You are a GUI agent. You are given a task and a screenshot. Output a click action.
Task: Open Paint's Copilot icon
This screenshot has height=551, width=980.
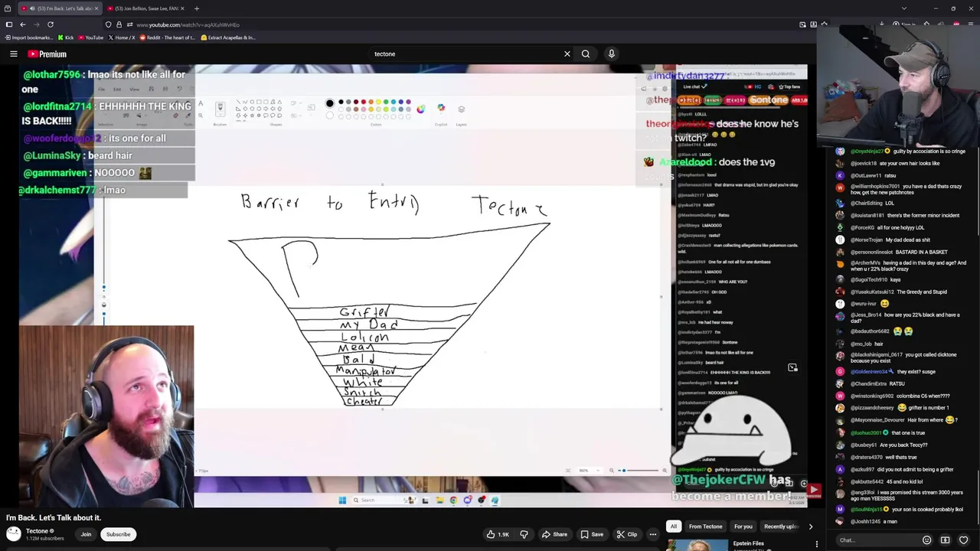441,109
